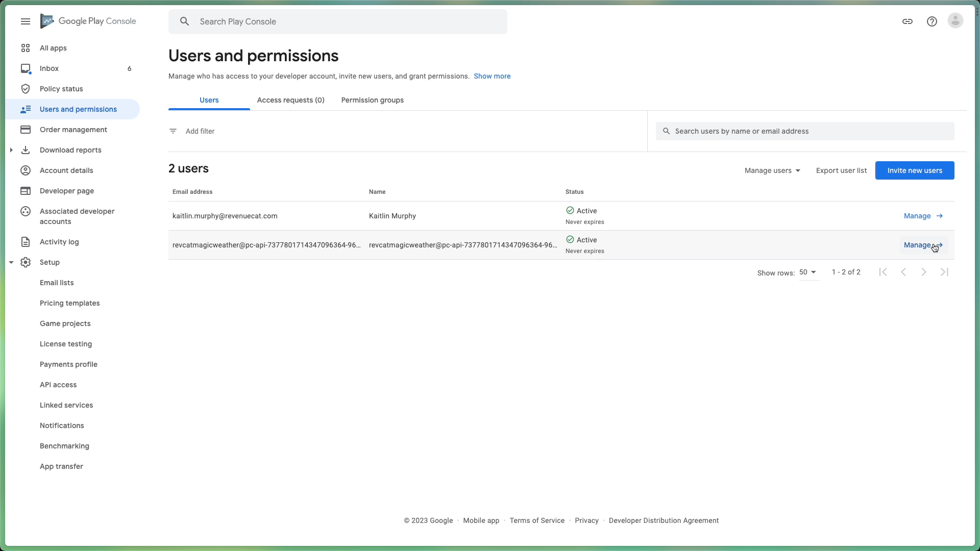Image resolution: width=980 pixels, height=551 pixels.
Task: Switch to Permission groups tab
Action: pos(372,100)
